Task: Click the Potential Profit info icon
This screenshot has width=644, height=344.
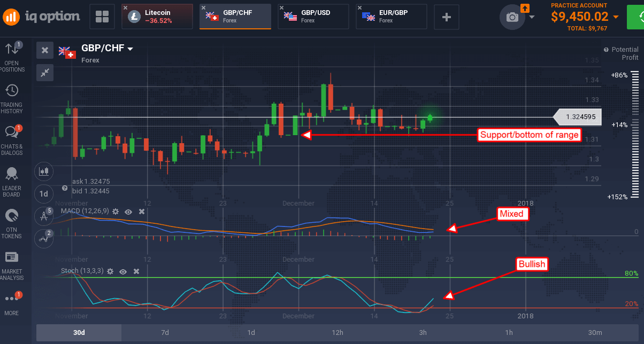Action: 606,50
